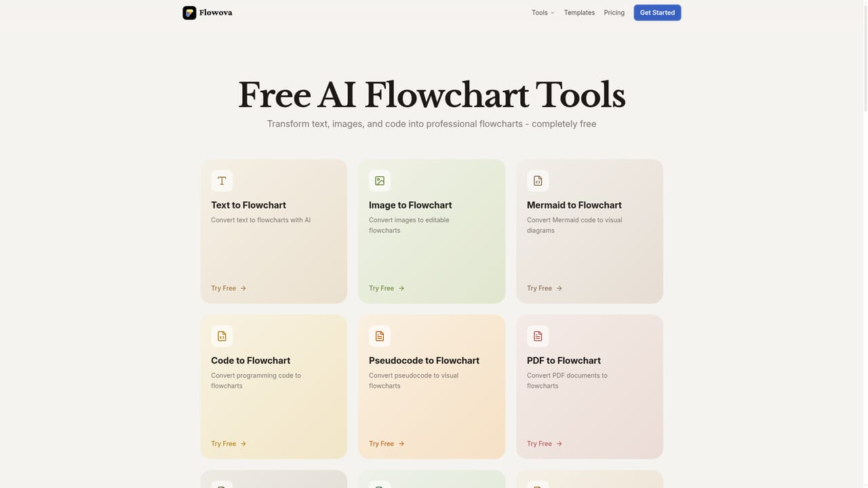Click the Flowova brand name

click(x=216, y=13)
